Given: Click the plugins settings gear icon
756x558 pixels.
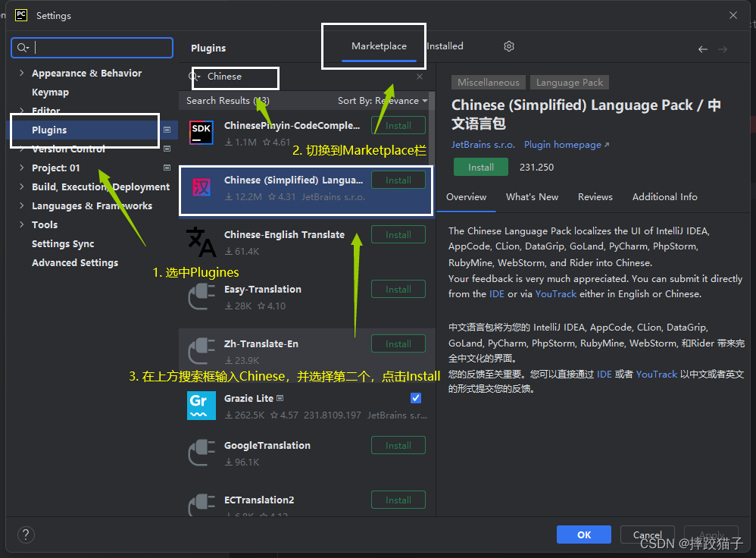Looking at the screenshot, I should pyautogui.click(x=508, y=46).
